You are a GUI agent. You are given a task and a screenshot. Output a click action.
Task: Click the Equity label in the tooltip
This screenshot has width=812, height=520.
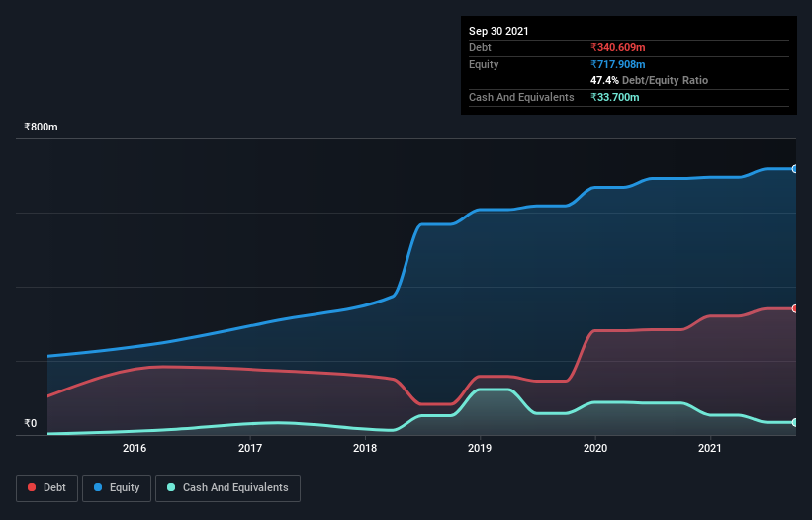484,64
